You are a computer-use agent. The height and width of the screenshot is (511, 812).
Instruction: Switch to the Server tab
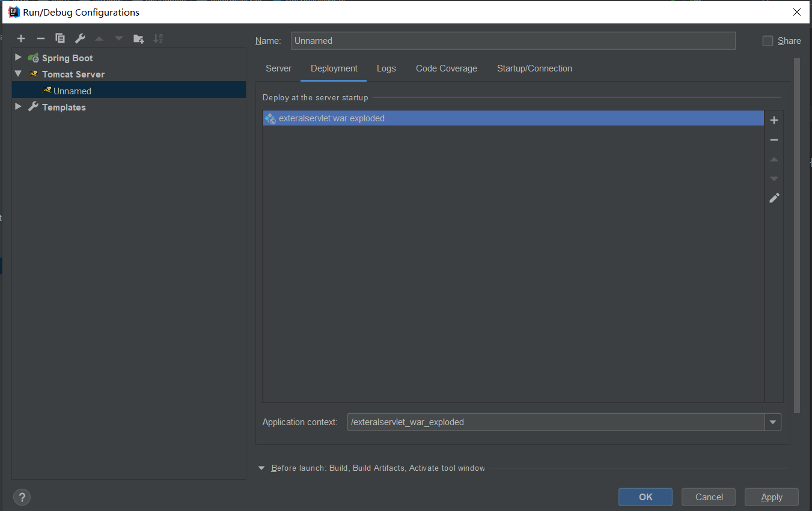pyautogui.click(x=278, y=68)
